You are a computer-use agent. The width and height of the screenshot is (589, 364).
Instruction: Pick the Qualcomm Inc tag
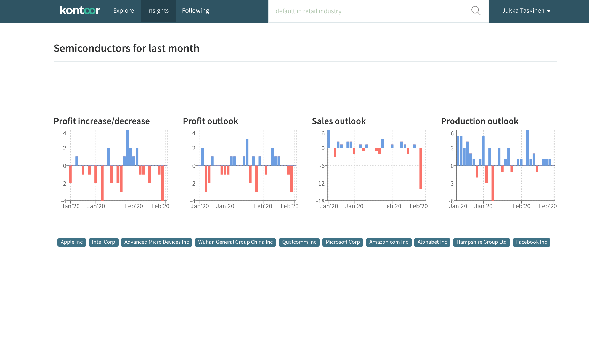click(299, 242)
